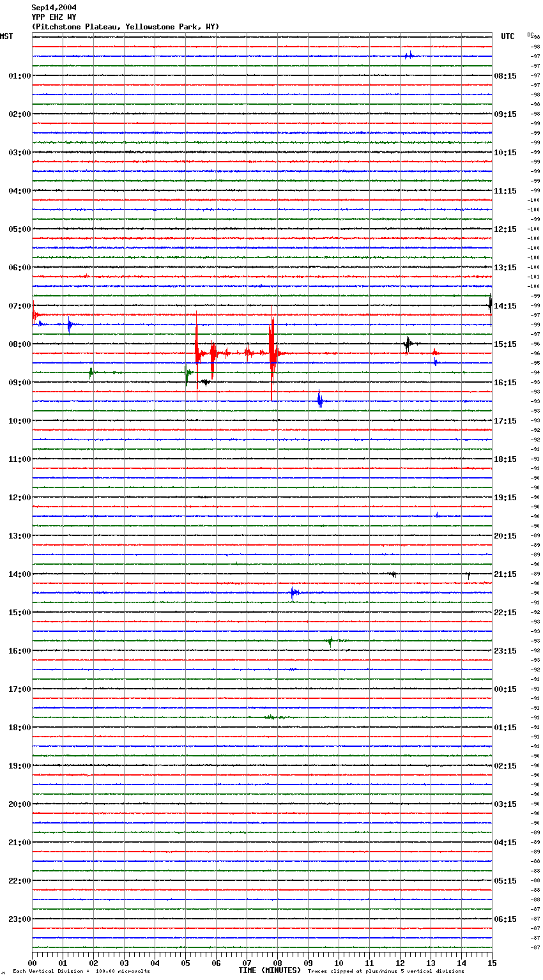Click the '02:00' MST time label
Screen dimensions: 543x980
click(x=19, y=114)
